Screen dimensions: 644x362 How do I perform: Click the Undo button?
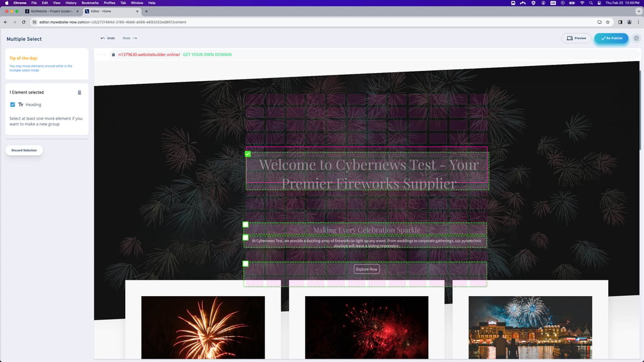[x=108, y=38]
